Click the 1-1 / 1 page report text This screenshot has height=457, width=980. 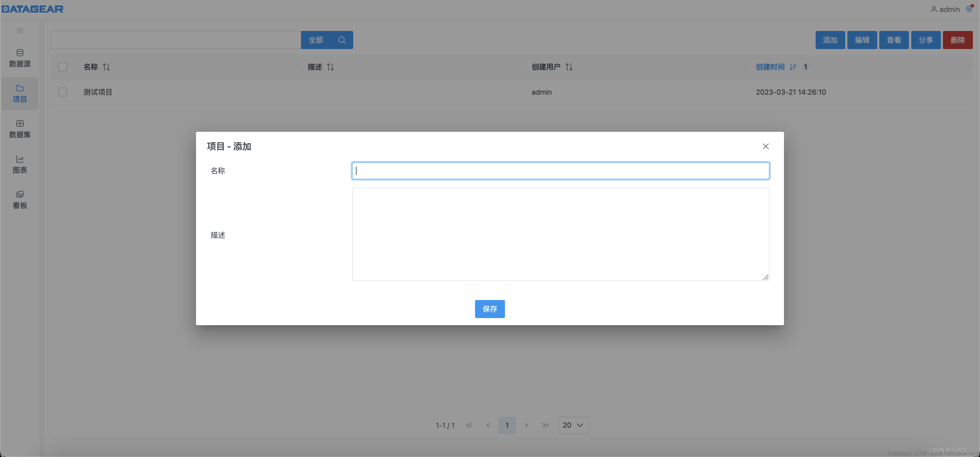tap(445, 425)
